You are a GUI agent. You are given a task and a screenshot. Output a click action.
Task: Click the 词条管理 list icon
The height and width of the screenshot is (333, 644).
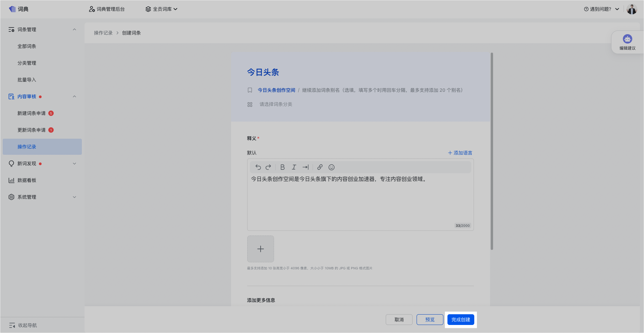(11, 29)
